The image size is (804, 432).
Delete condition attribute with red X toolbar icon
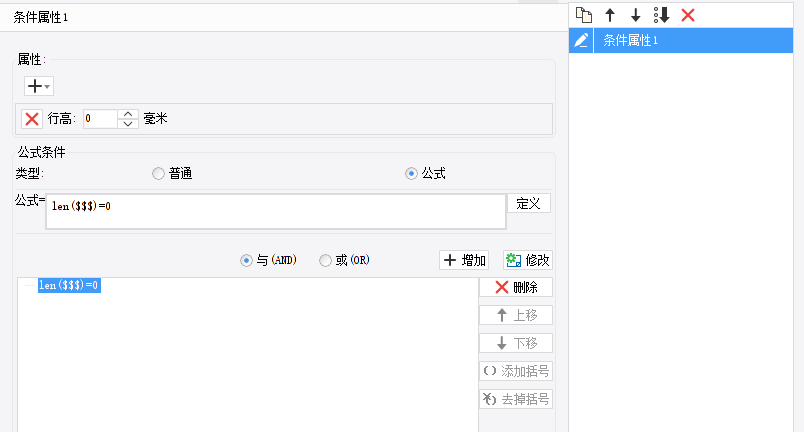tap(688, 15)
